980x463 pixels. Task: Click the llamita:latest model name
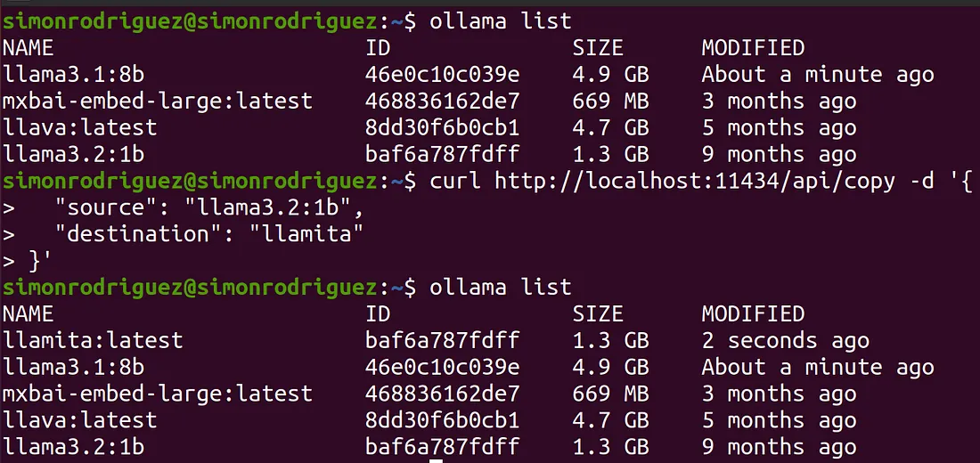(93, 340)
